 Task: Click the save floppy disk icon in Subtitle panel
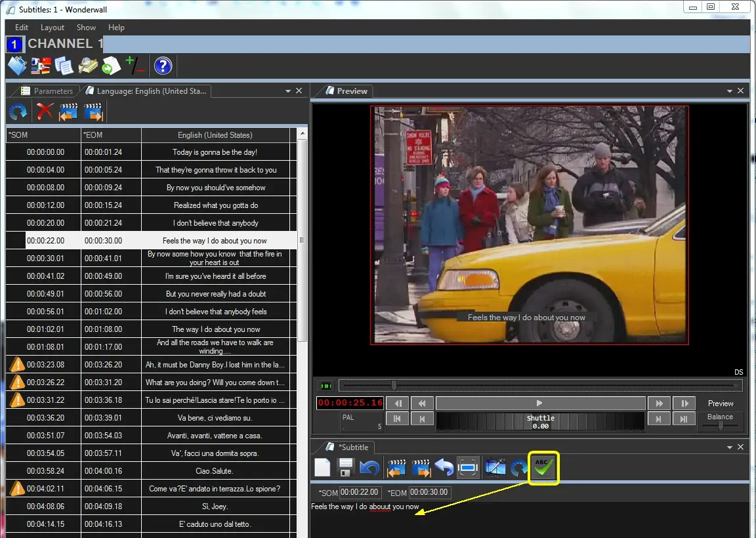click(x=346, y=468)
